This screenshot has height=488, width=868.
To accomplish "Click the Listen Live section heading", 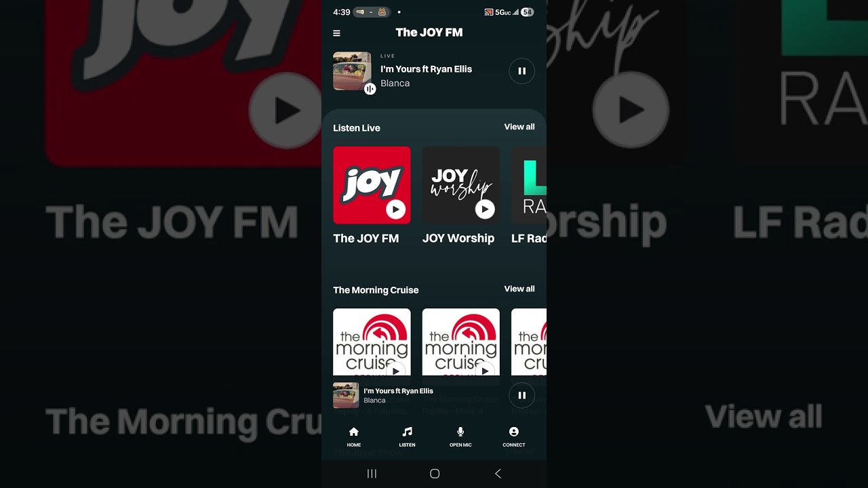I will (357, 128).
